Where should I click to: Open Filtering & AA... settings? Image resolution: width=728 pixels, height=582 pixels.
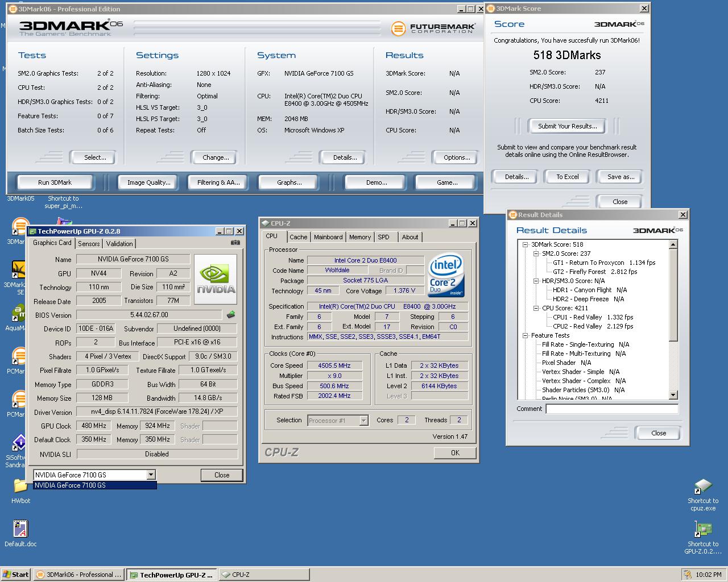[x=218, y=182]
